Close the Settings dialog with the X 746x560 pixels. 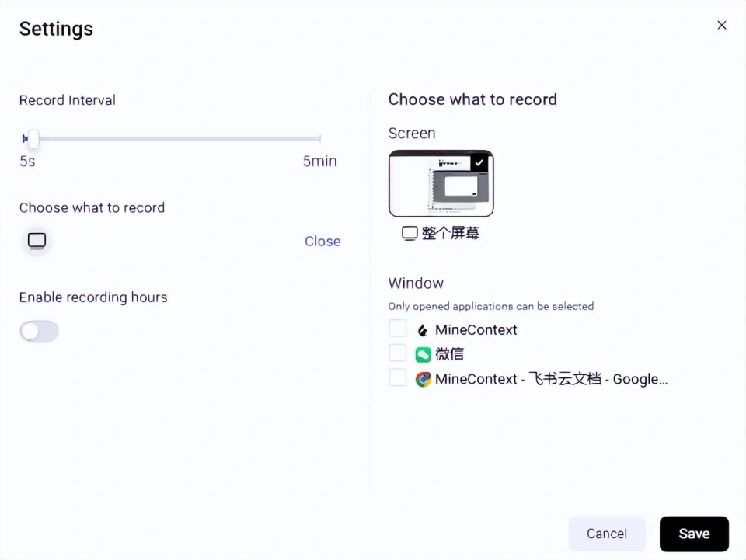[x=722, y=25]
